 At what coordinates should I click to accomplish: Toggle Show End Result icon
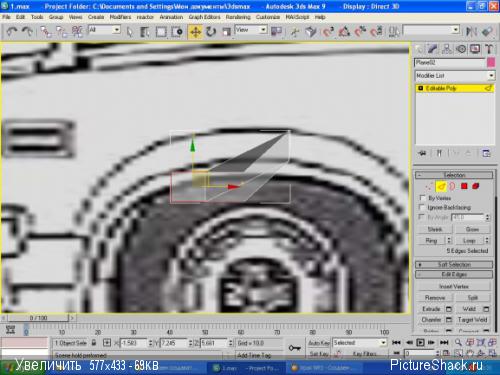click(x=439, y=153)
